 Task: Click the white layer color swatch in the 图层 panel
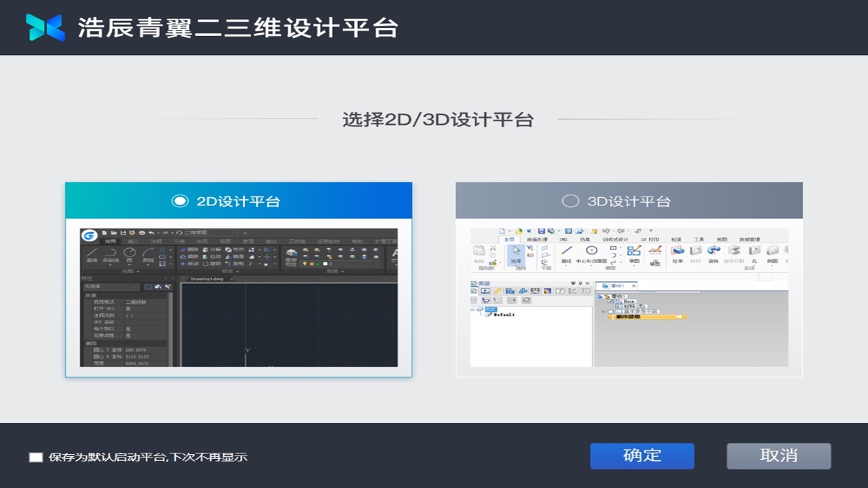[325, 264]
